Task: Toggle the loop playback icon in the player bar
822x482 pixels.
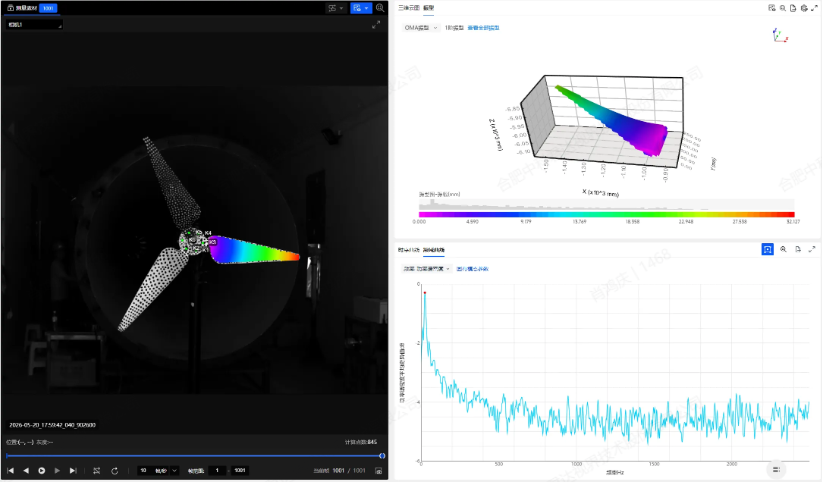Action: 96,470
